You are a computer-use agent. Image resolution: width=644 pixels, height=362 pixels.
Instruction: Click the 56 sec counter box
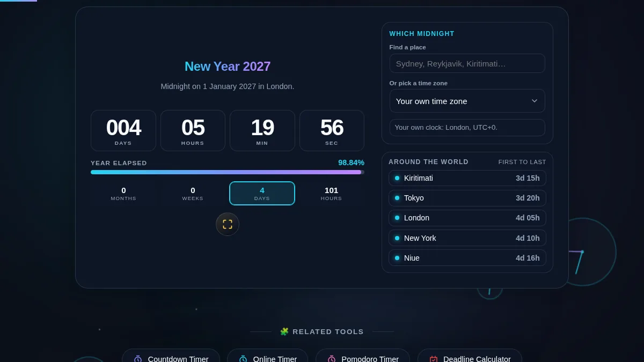coord(332,130)
